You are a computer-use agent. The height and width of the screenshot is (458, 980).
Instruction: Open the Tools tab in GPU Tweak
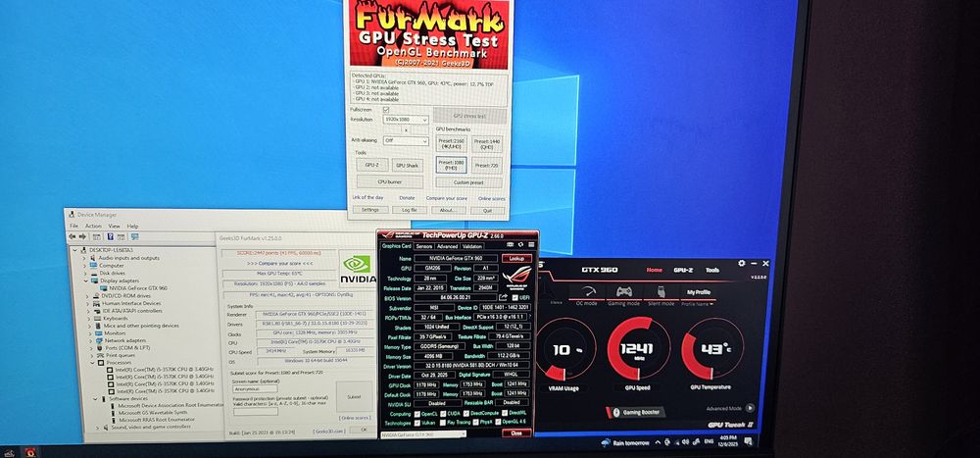tap(712, 271)
